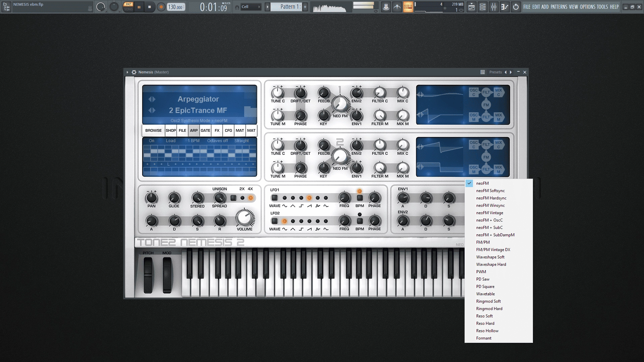Open the OPTIONS menu
This screenshot has width=644, height=362.
tap(588, 7)
